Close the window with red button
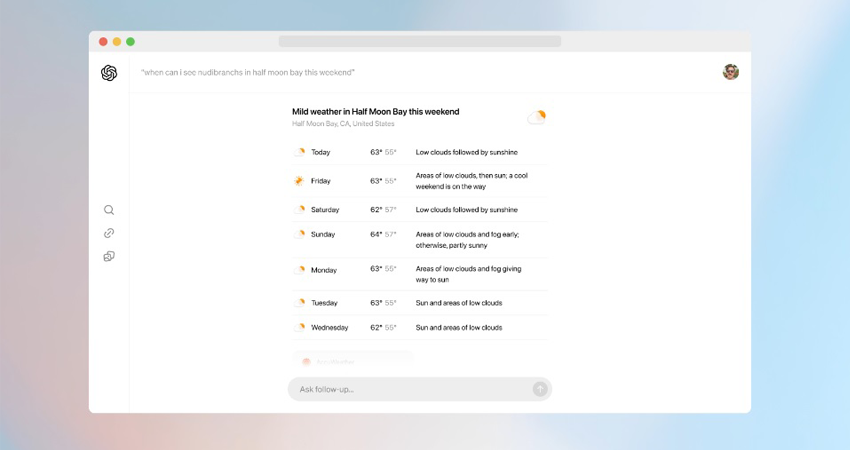 coord(103,42)
